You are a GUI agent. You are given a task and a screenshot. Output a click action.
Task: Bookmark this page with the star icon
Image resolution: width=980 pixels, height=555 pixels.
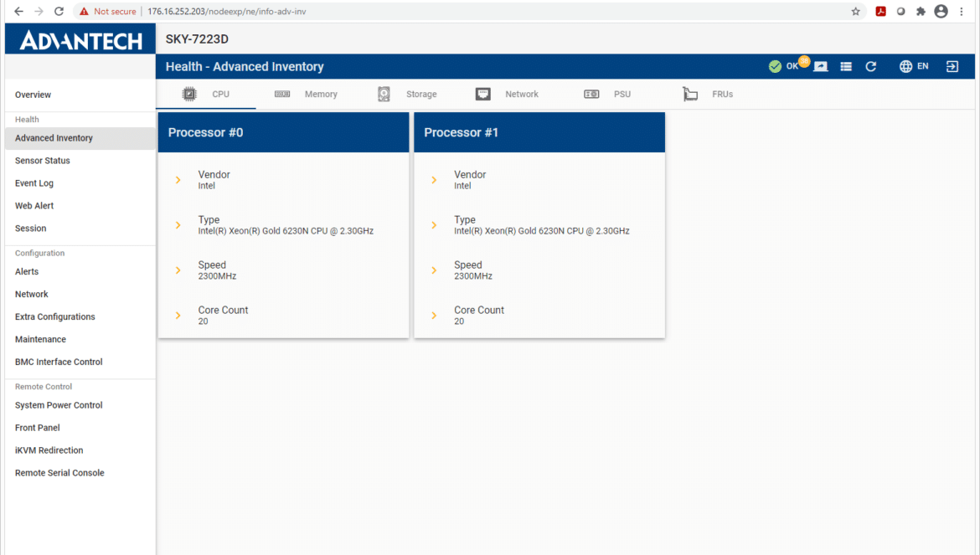856,11
